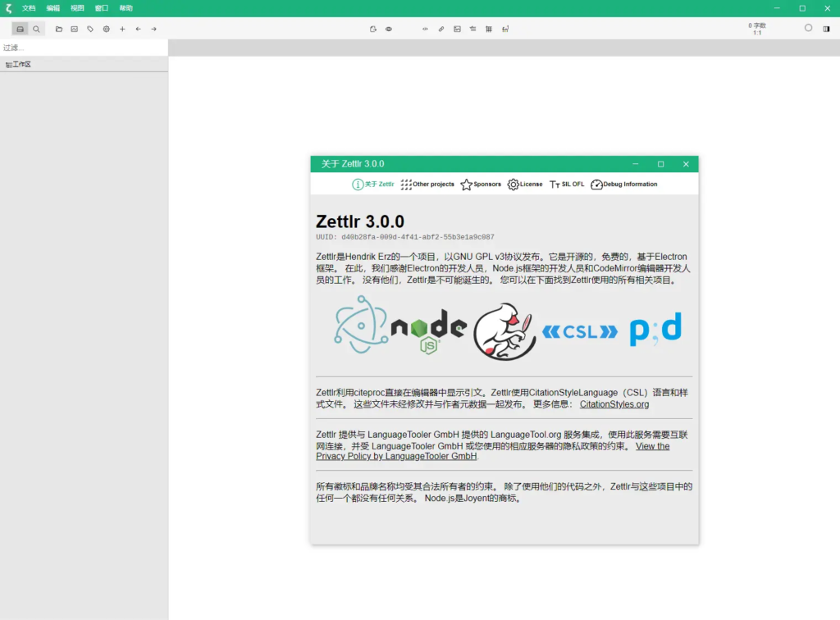The height and width of the screenshot is (620, 840).
Task: Insert image icon in toolbar
Action: (x=457, y=29)
